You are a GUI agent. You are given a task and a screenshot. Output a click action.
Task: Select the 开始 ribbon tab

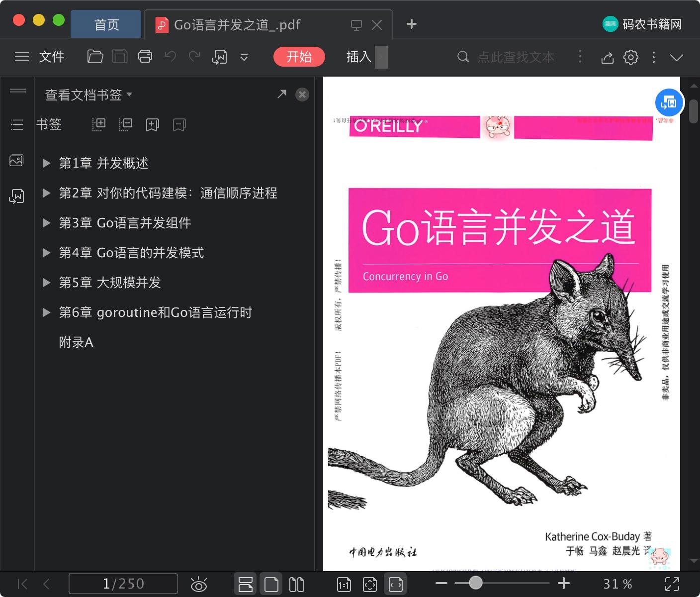[x=299, y=57]
